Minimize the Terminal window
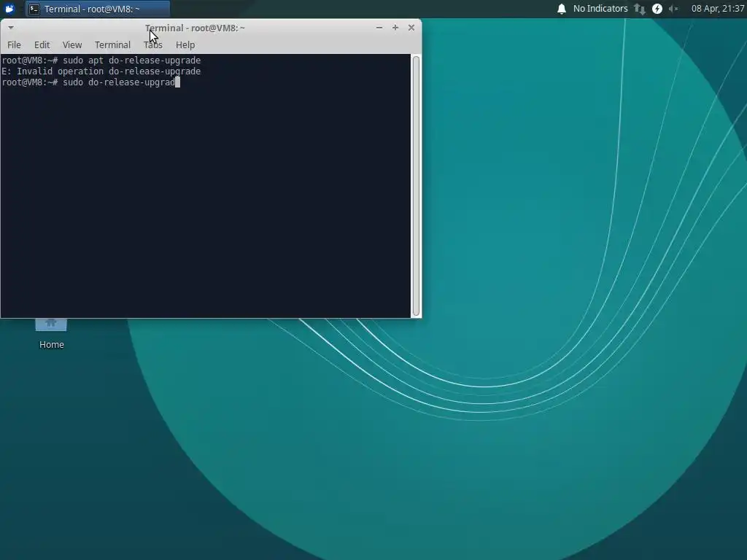747x560 pixels. (x=379, y=28)
